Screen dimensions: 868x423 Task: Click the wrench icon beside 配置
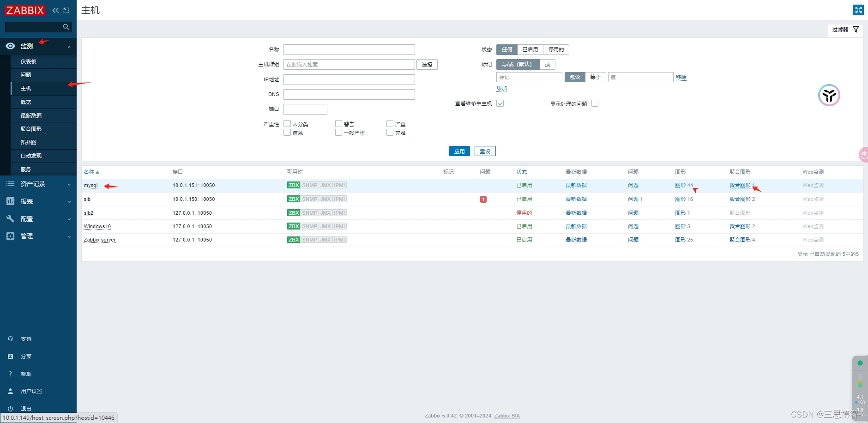coord(10,219)
